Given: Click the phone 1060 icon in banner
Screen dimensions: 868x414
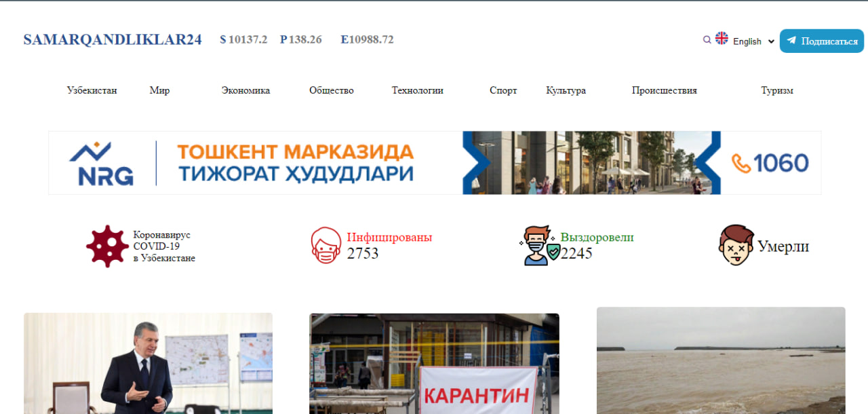Looking at the screenshot, I should point(741,164).
